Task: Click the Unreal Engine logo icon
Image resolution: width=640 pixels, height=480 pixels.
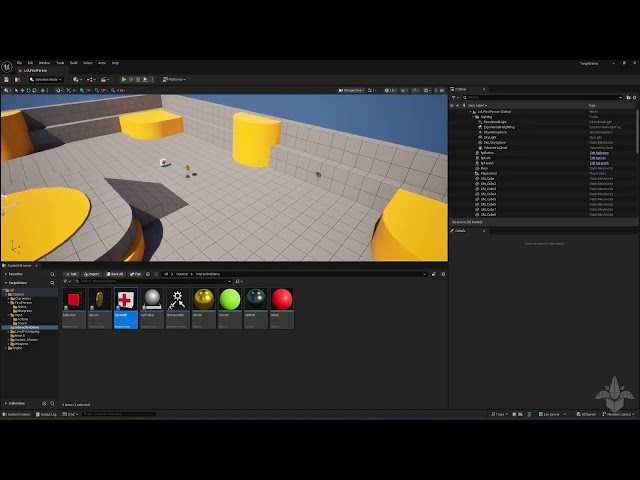Action: 7,67
